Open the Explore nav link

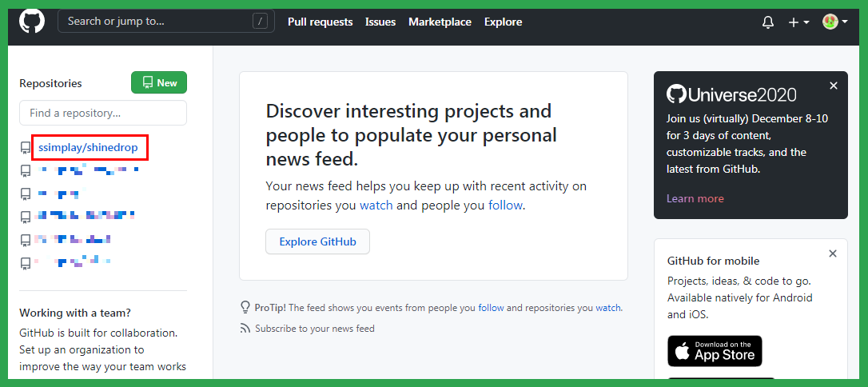click(504, 22)
